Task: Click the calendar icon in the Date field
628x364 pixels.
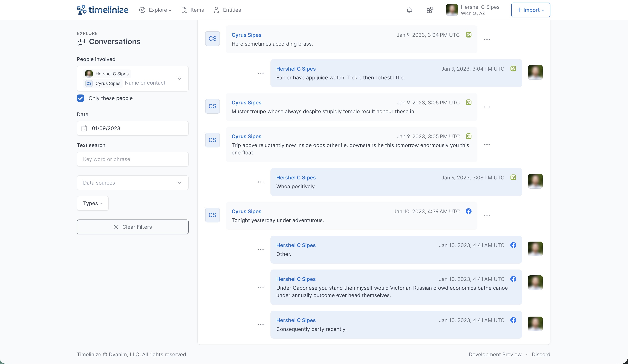Action: point(84,128)
